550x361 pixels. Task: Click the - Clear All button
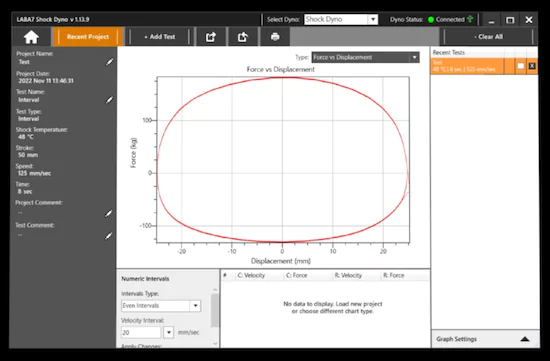click(489, 37)
